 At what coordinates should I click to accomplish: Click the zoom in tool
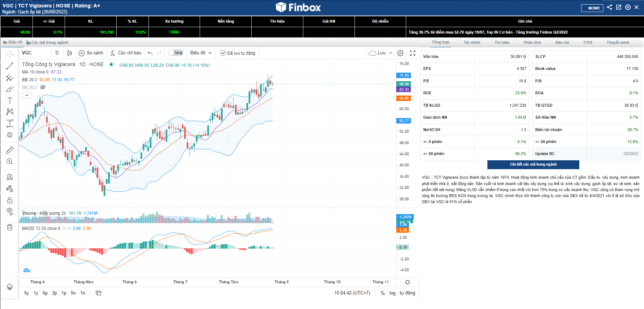[x=10, y=162]
